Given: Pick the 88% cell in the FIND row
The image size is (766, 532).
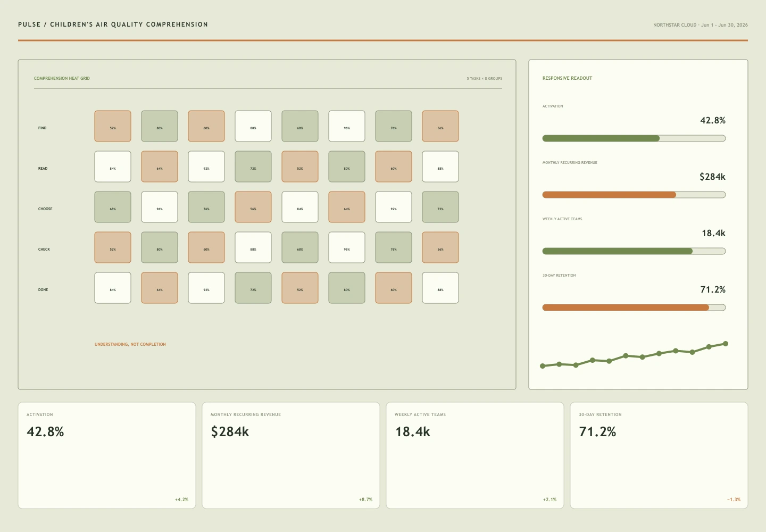Looking at the screenshot, I should click(x=253, y=126).
